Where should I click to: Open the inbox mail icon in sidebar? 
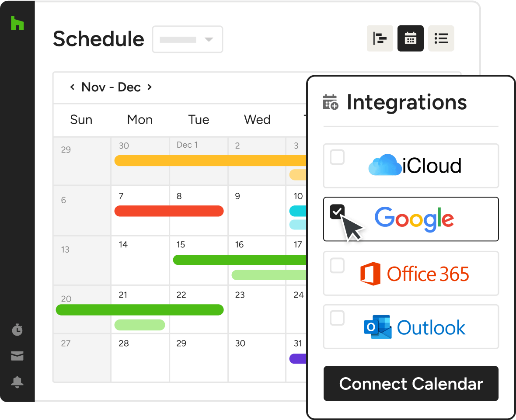click(17, 356)
